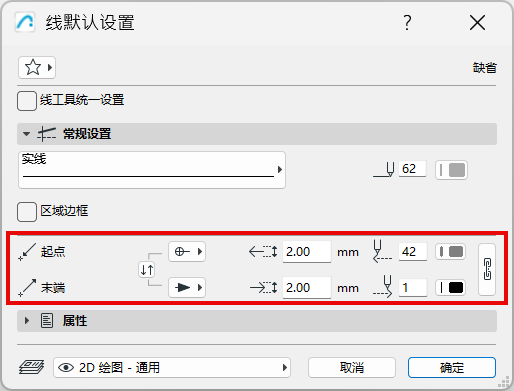The width and height of the screenshot is (514, 391).
Task: Collapse the 常规设置 section
Action: 26,134
